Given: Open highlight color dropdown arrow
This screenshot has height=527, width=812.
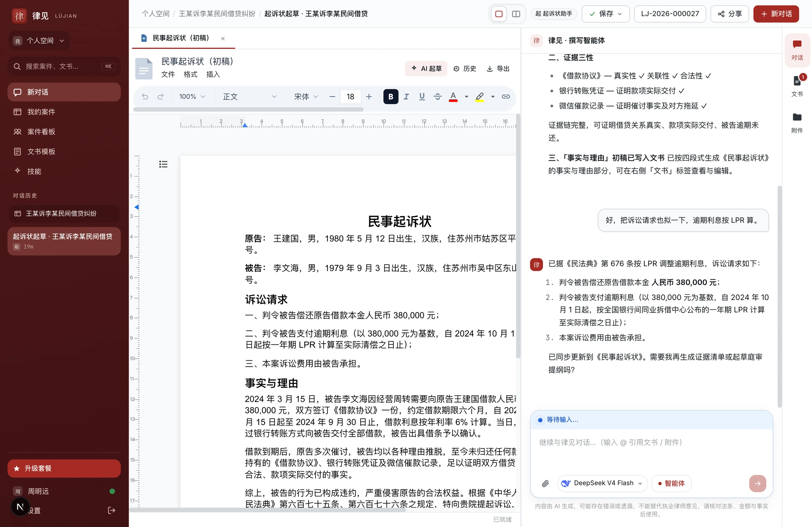Looking at the screenshot, I should tap(492, 97).
